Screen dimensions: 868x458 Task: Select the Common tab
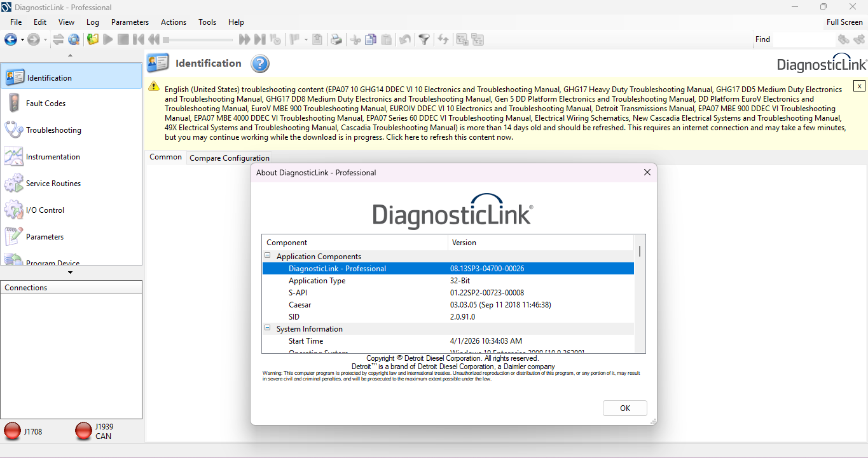(165, 157)
